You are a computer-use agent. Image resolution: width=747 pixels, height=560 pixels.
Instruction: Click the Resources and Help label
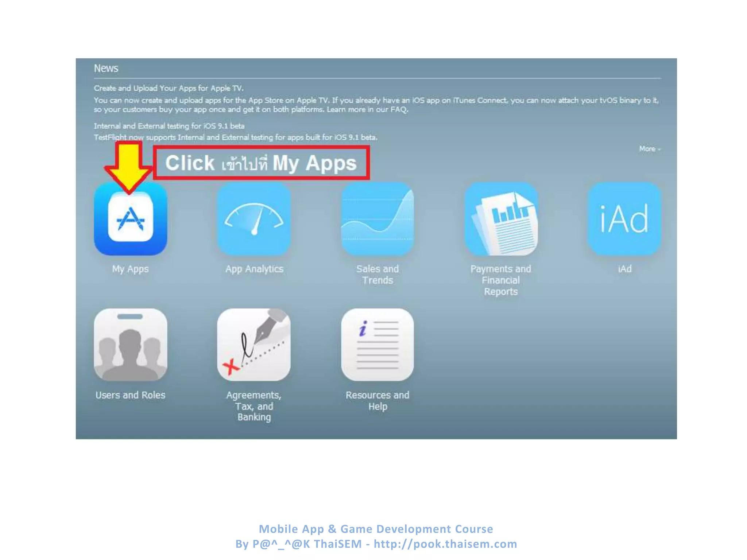tap(378, 401)
